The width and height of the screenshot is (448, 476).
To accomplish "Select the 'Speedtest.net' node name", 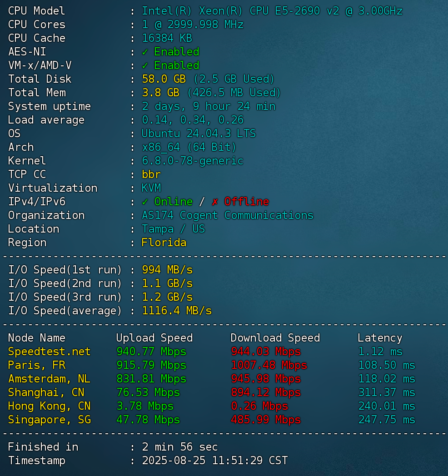I will [49, 352].
